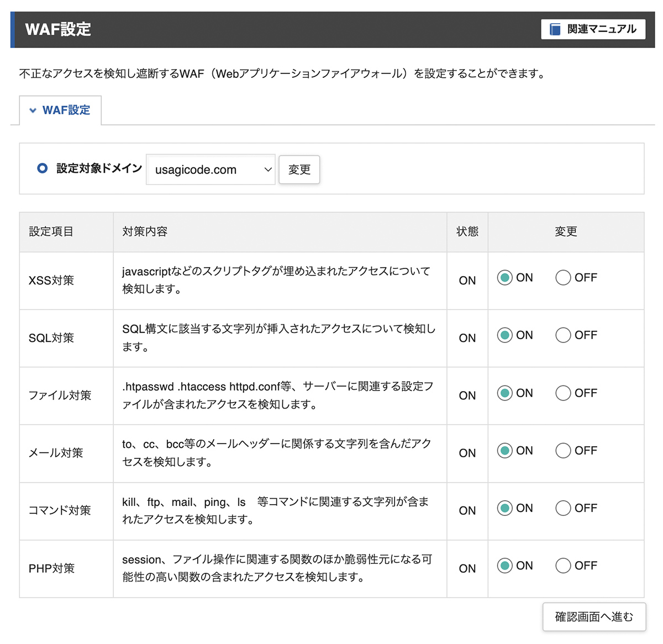663x644 pixels.
Task: Select ON radio for XSS対策
Action: [x=504, y=277]
